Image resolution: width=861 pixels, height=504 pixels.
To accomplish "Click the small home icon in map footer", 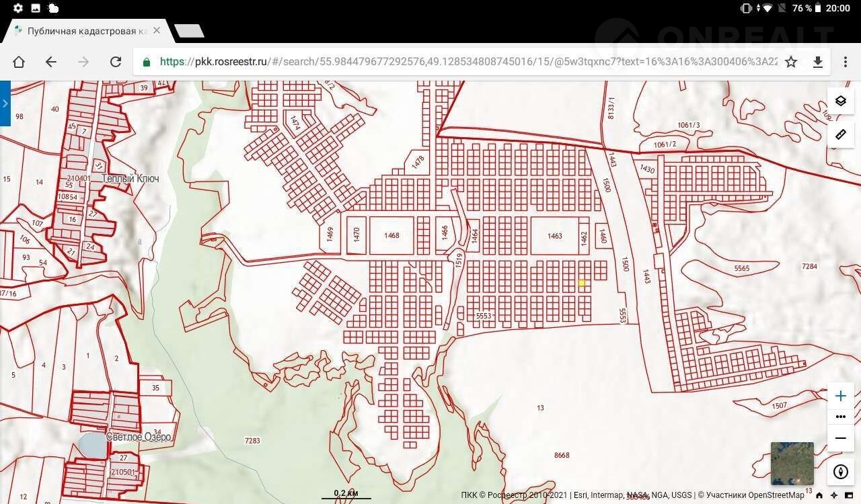I will (819, 495).
